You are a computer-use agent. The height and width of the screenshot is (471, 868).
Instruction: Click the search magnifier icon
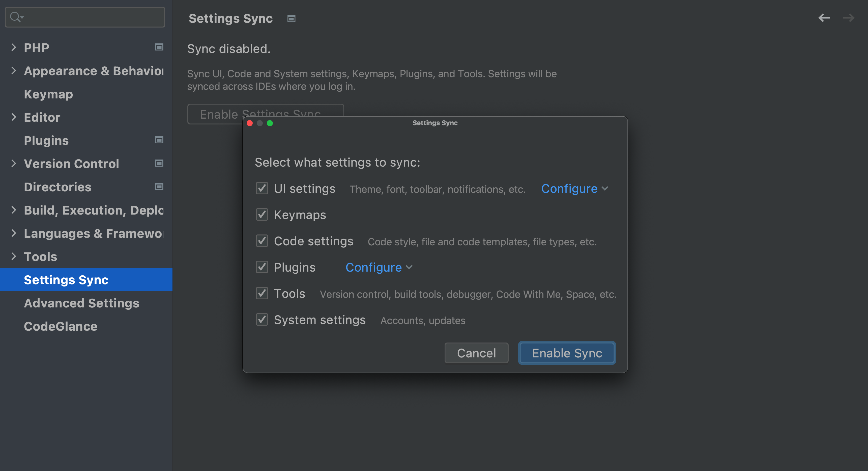[x=15, y=17]
